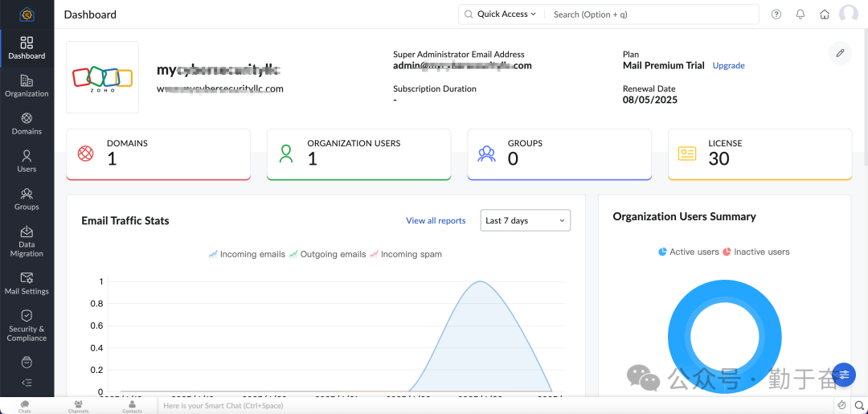Click the help question mark icon
The width and height of the screenshot is (868, 414).
(x=776, y=14)
